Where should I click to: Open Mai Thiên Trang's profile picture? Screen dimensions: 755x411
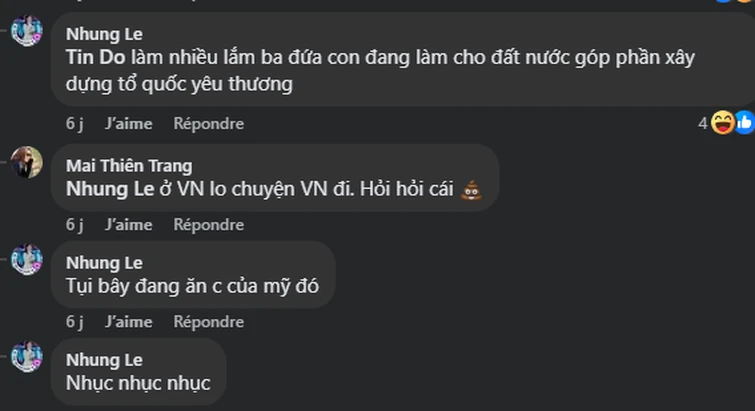point(27,162)
